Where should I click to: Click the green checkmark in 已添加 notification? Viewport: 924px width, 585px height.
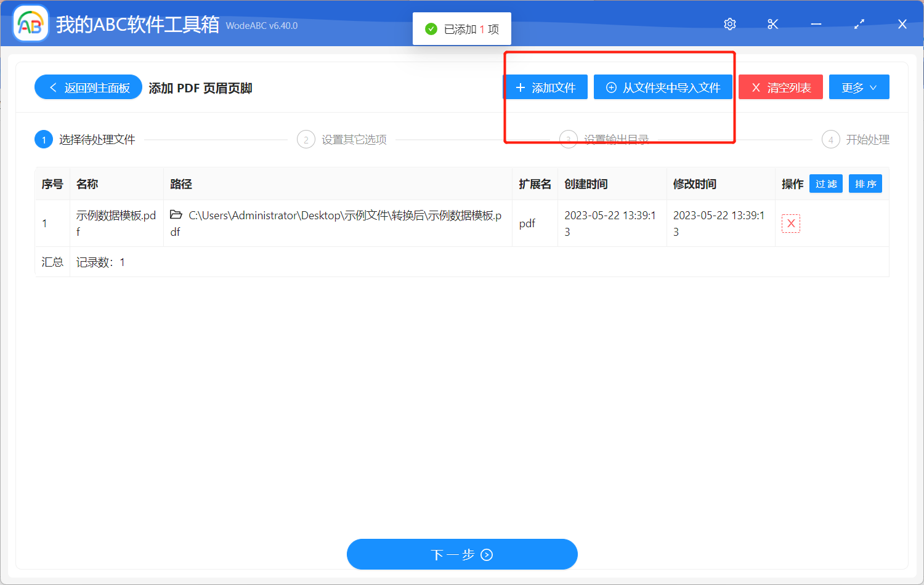[x=431, y=28]
